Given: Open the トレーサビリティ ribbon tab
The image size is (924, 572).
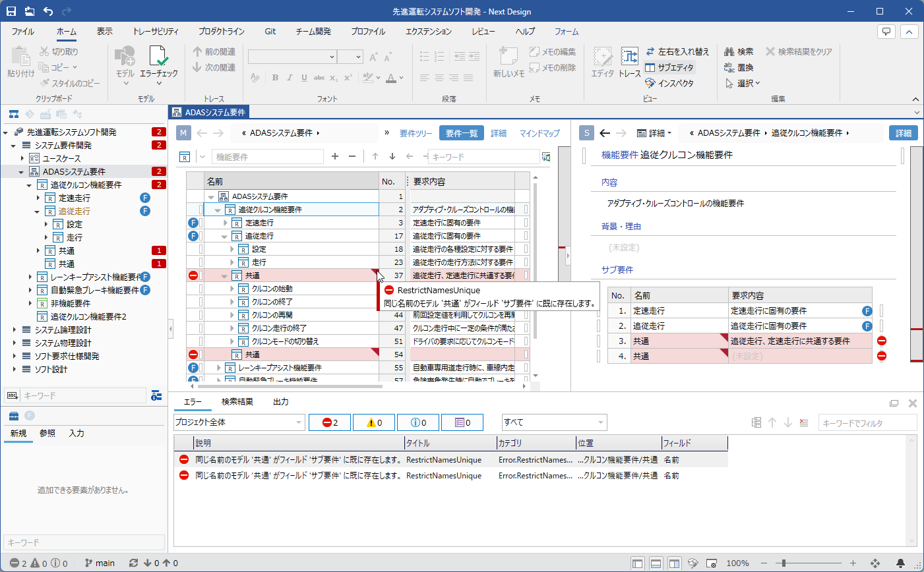Looking at the screenshot, I should pyautogui.click(x=155, y=32).
